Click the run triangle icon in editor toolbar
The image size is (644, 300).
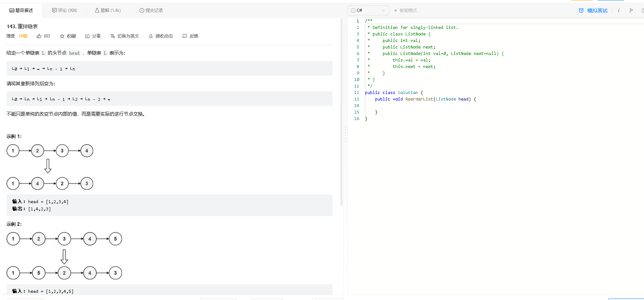click(631, 10)
